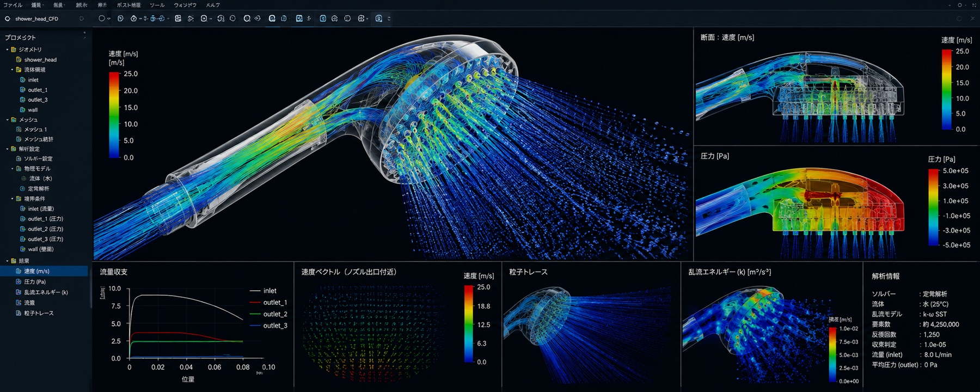Collapse the 流体領域 tree node

pos(13,70)
